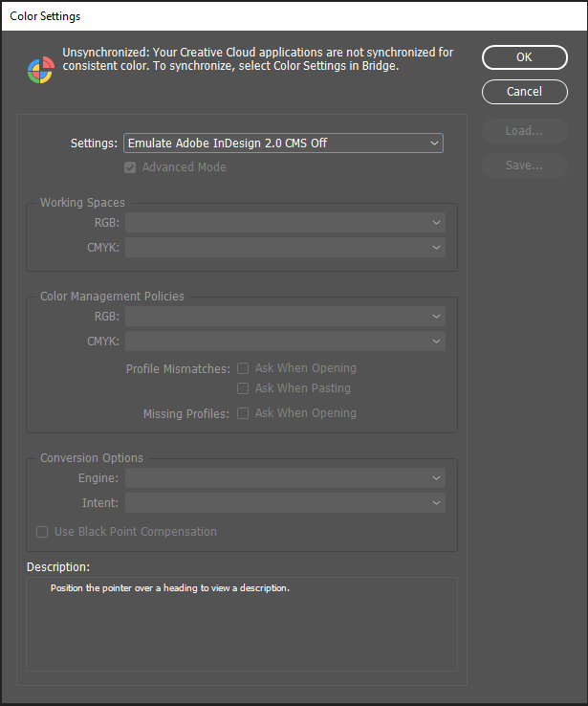
Task: Enable Ask When Opening for Missing Profiles
Action: click(x=243, y=413)
